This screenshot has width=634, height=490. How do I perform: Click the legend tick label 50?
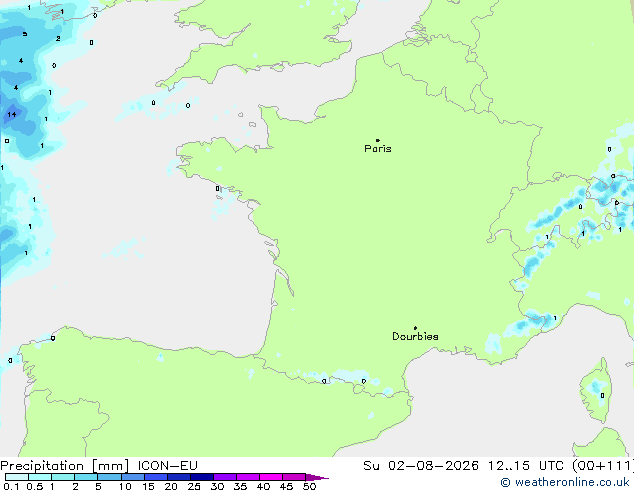[x=309, y=486]
